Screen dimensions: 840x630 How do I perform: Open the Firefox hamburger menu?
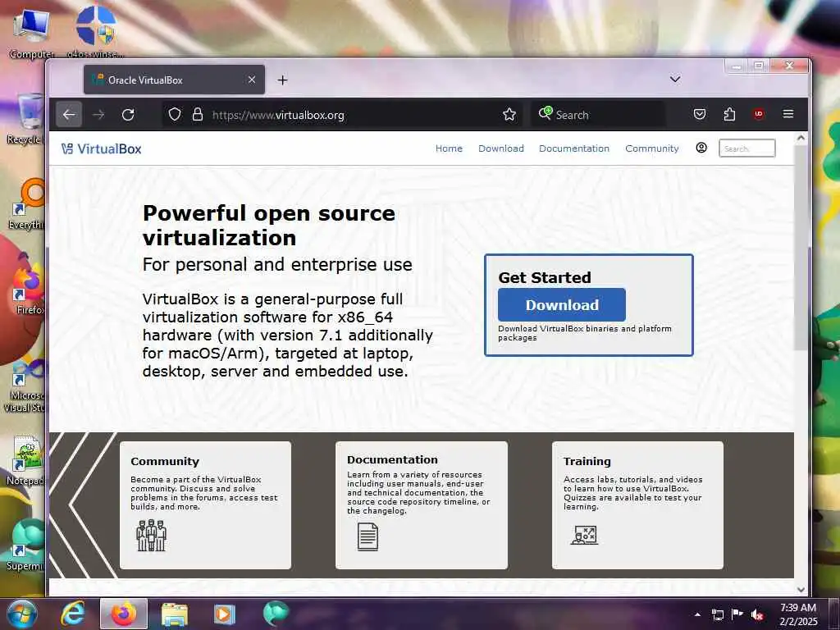(x=788, y=114)
